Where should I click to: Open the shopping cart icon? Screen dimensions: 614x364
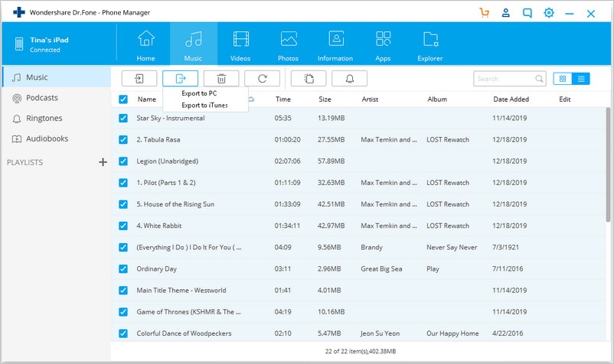pos(485,13)
